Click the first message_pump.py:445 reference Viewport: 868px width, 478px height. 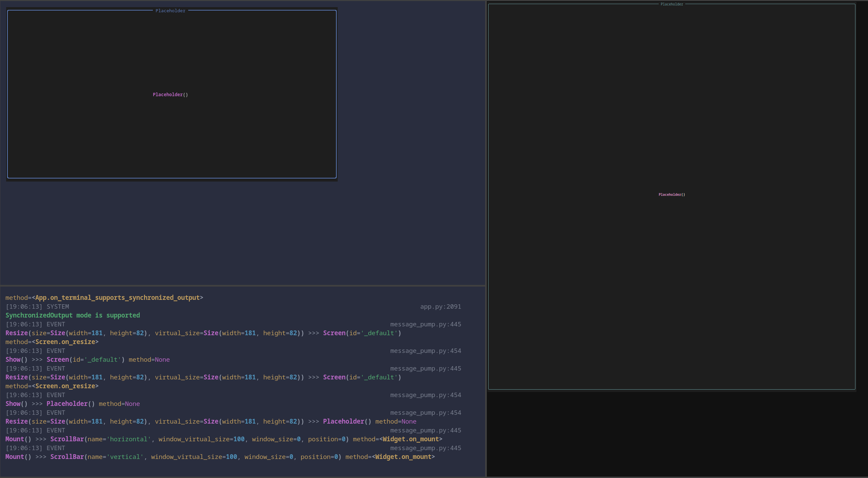pyautogui.click(x=426, y=324)
